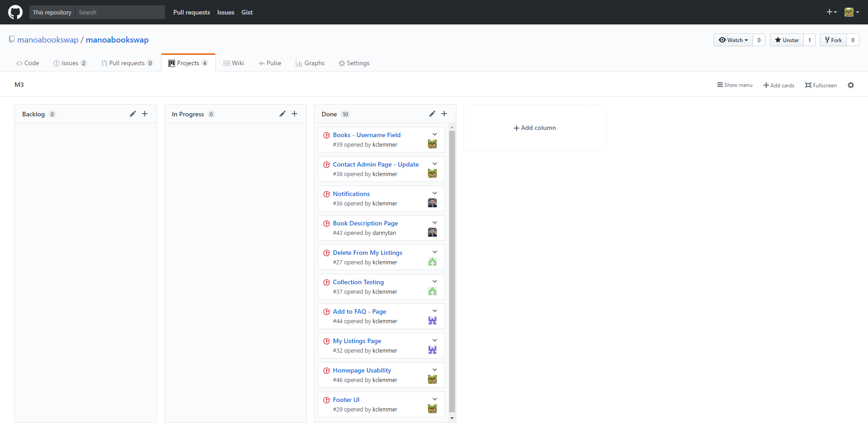Click issue status icon on Collection Testing card
This screenshot has height=430, width=868.
327,282
